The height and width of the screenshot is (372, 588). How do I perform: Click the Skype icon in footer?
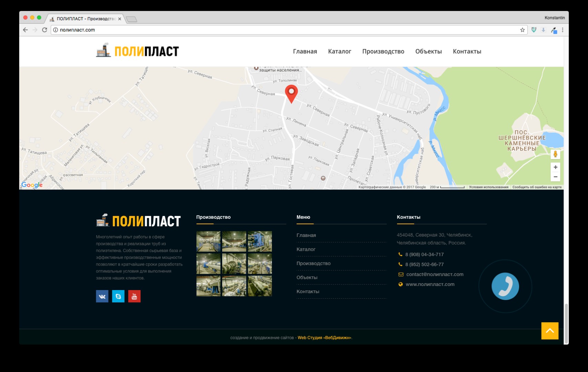[118, 296]
